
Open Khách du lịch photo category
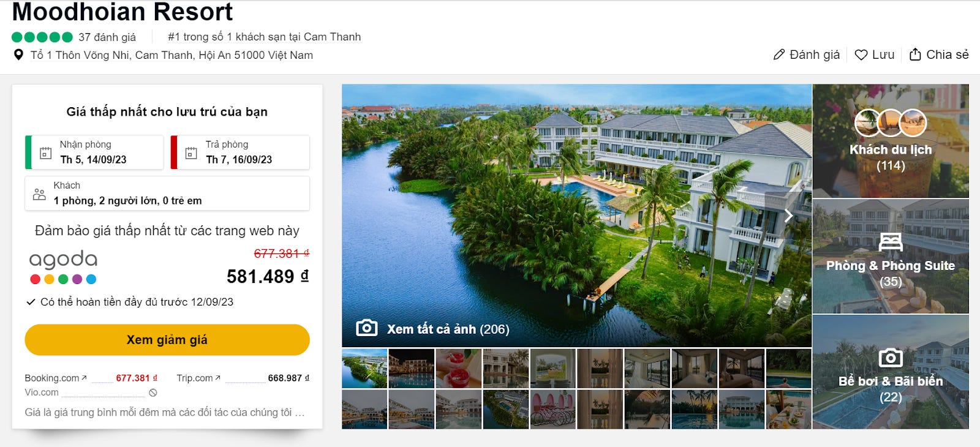click(891, 141)
